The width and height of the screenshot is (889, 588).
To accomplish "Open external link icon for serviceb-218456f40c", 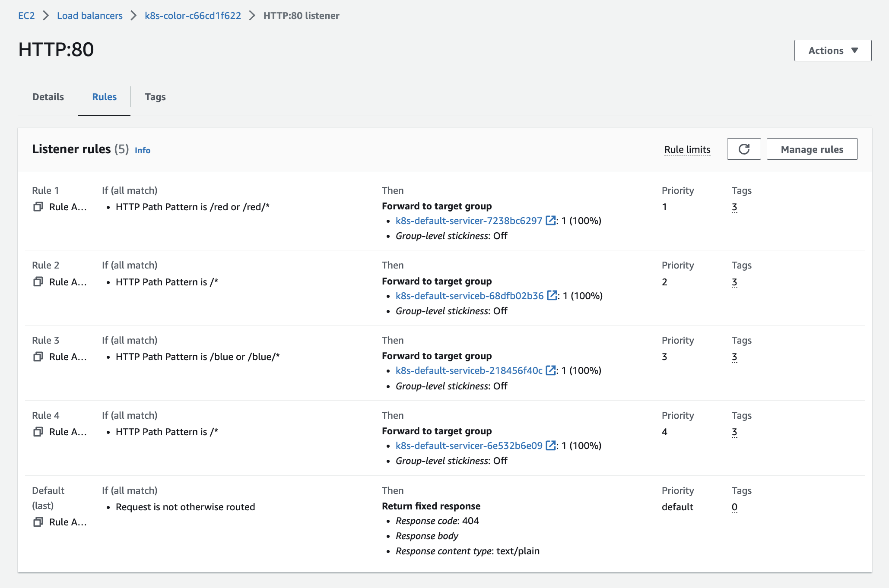I will pyautogui.click(x=550, y=370).
